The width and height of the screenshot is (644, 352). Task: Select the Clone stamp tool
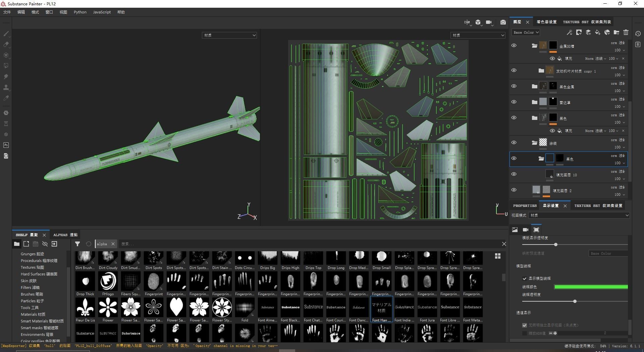[6, 87]
